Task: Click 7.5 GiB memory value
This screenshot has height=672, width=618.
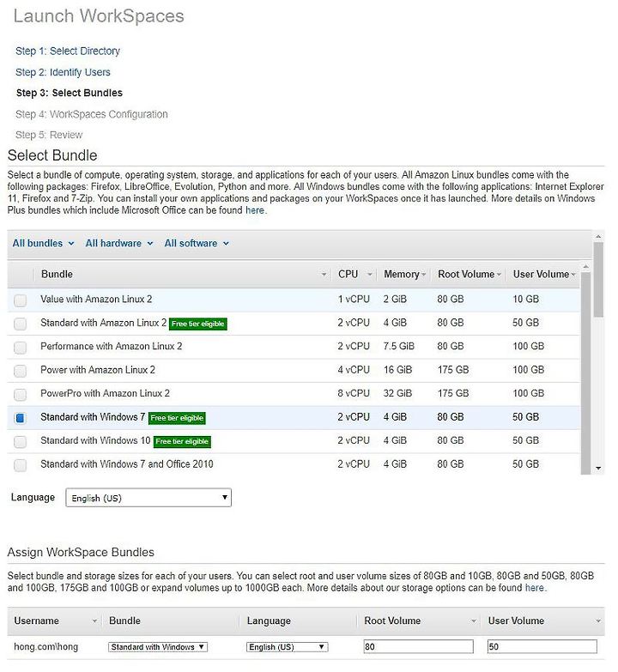Action: point(399,347)
